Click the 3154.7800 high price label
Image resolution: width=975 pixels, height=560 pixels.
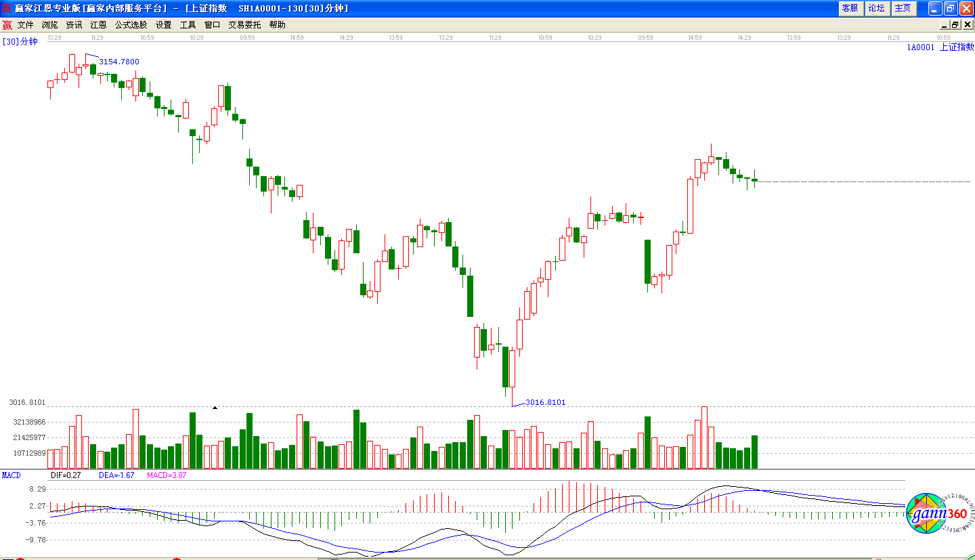[x=119, y=62]
